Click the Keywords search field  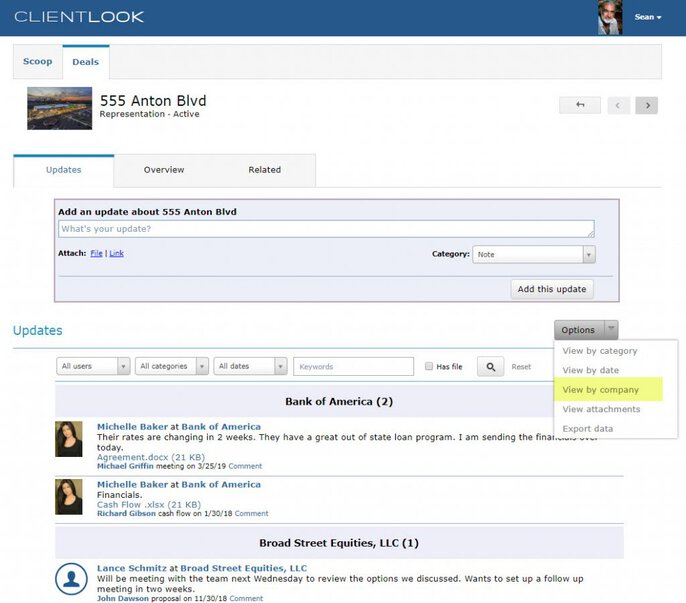[x=354, y=366]
